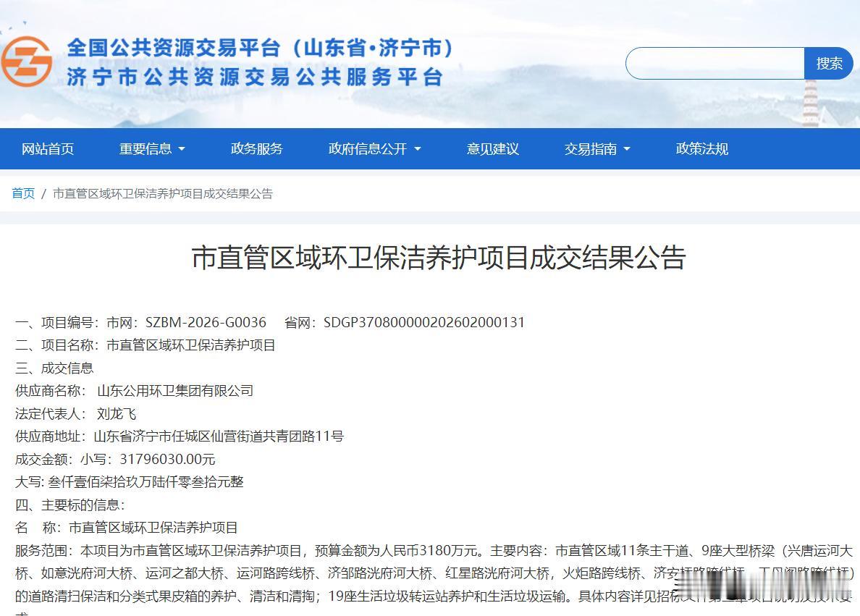Click the 搜索 search button
Screen dimensions: 860x616
[828, 63]
